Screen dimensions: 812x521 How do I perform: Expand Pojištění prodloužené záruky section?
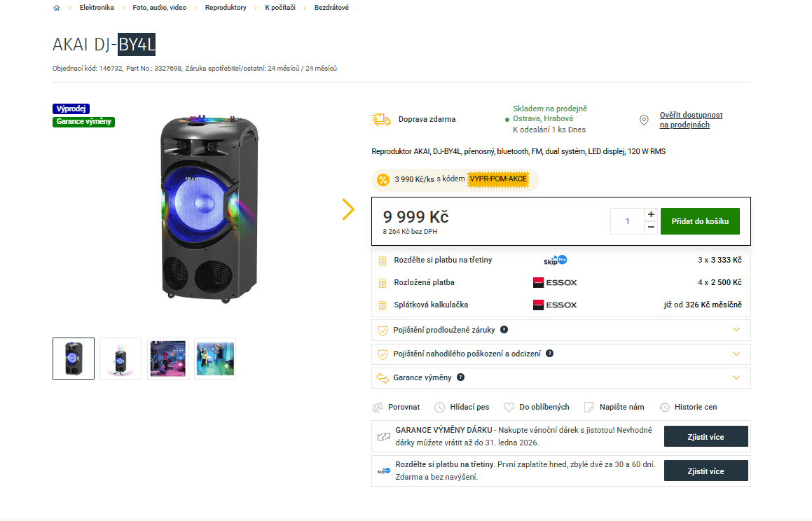coord(736,329)
